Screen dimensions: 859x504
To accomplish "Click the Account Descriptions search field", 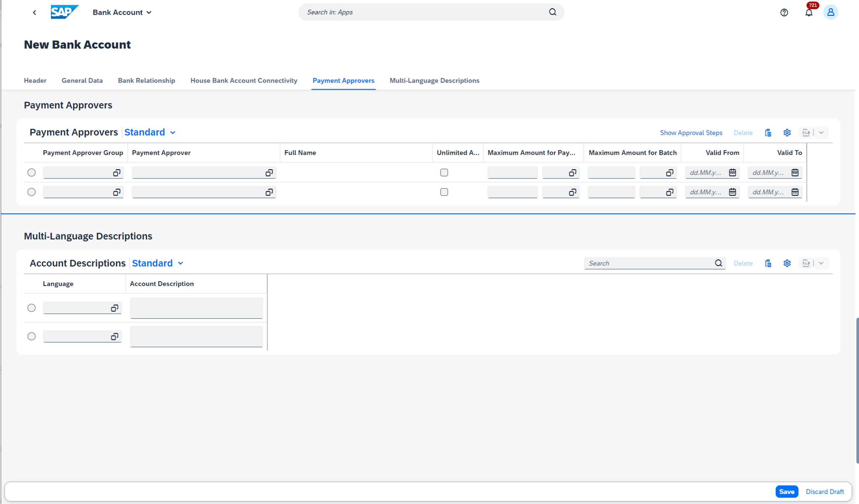I will coord(648,263).
